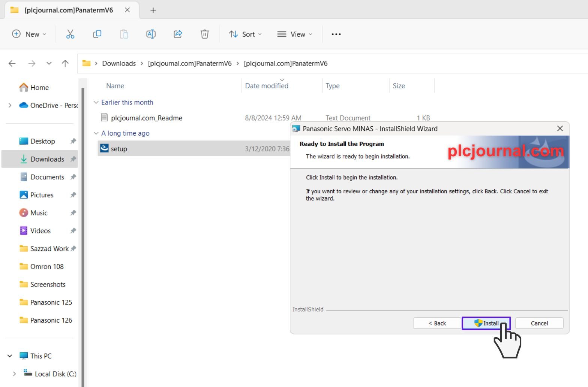Click the Share icon in toolbar
Image resolution: width=588 pixels, height=387 pixels.
[x=178, y=34]
